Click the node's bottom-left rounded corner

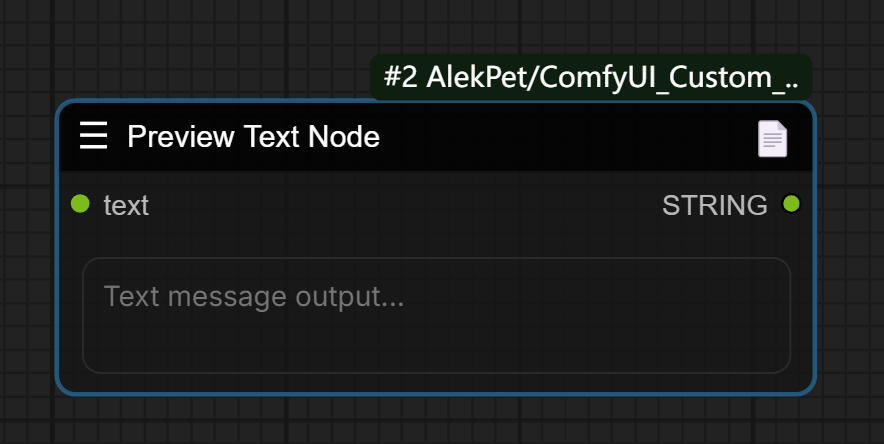coord(65,386)
